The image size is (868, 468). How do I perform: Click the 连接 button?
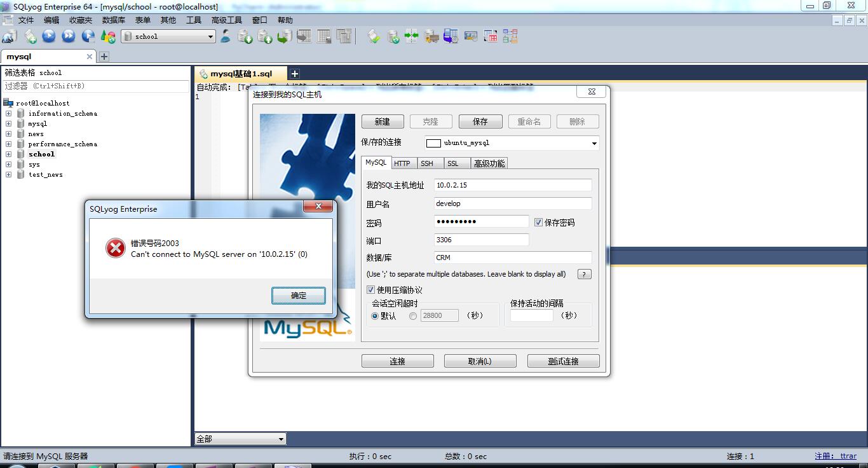coord(398,361)
